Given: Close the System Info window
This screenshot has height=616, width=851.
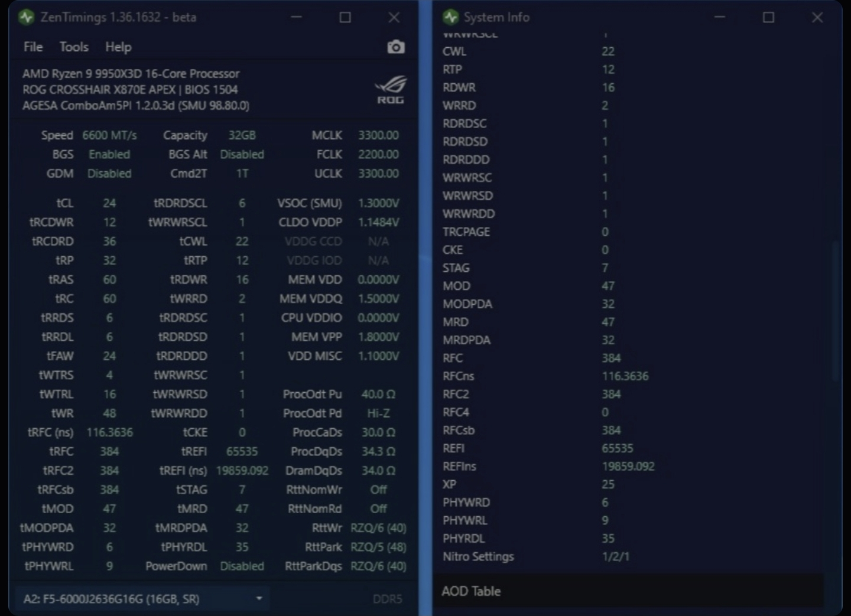Looking at the screenshot, I should [817, 17].
